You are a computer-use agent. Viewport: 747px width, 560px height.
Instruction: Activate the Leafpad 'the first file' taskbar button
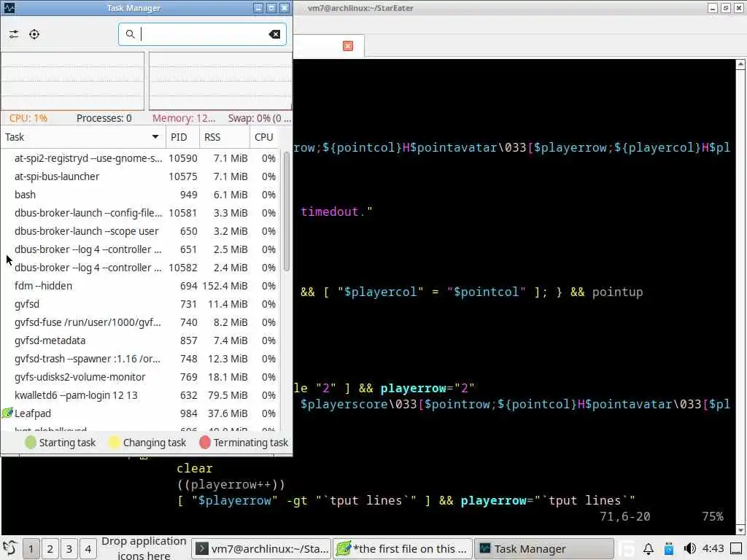tap(403, 549)
